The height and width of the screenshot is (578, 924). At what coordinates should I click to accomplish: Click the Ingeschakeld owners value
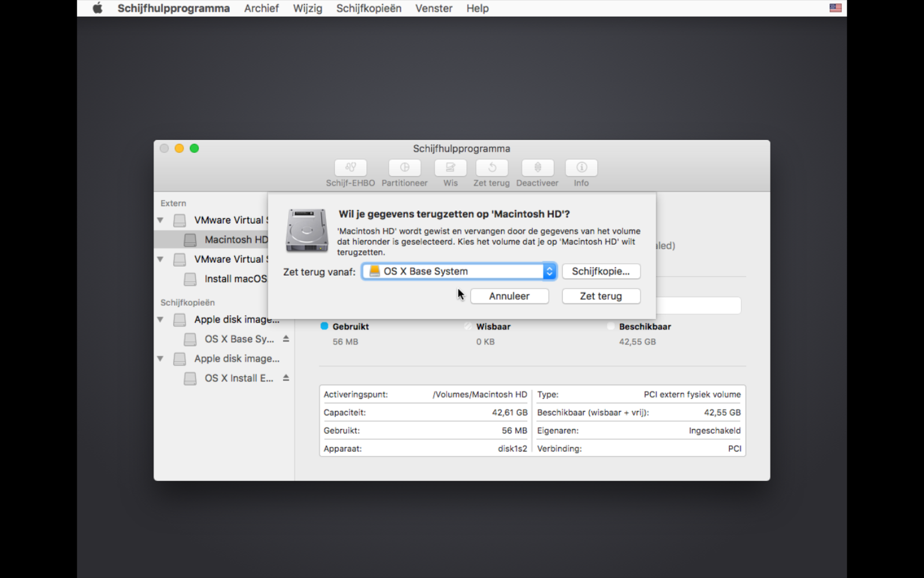point(714,431)
